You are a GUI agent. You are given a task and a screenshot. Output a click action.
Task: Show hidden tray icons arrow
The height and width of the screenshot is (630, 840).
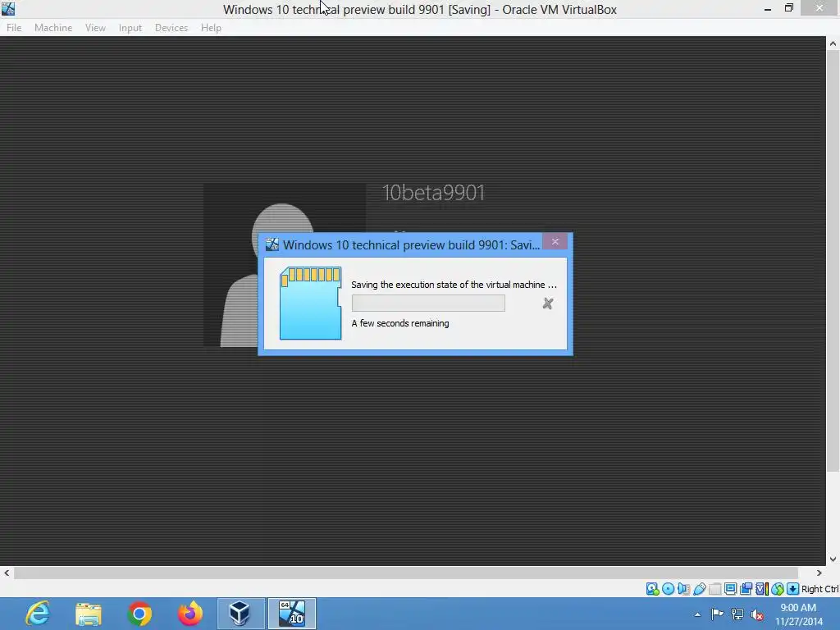697,614
